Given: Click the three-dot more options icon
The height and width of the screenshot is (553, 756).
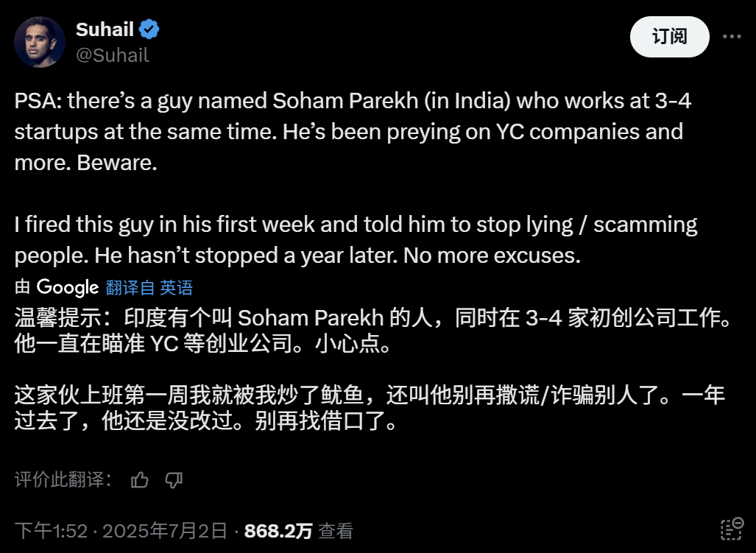Looking at the screenshot, I should [x=732, y=36].
